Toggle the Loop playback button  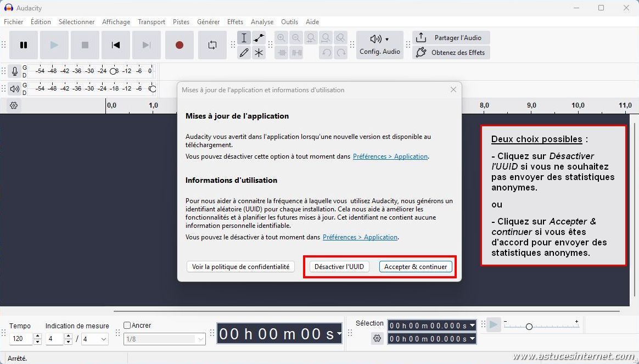[212, 45]
